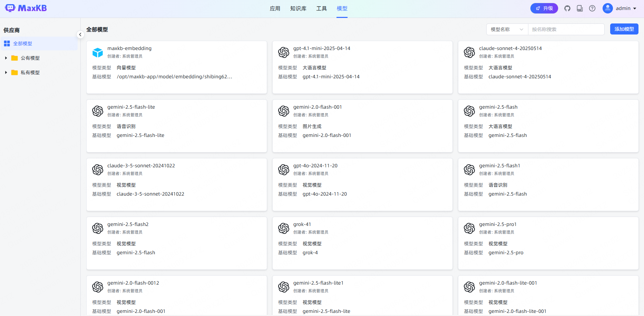This screenshot has height=316, width=644.
Task: Open the gemini-2.0-flash-0012 card title
Action: tap(133, 283)
